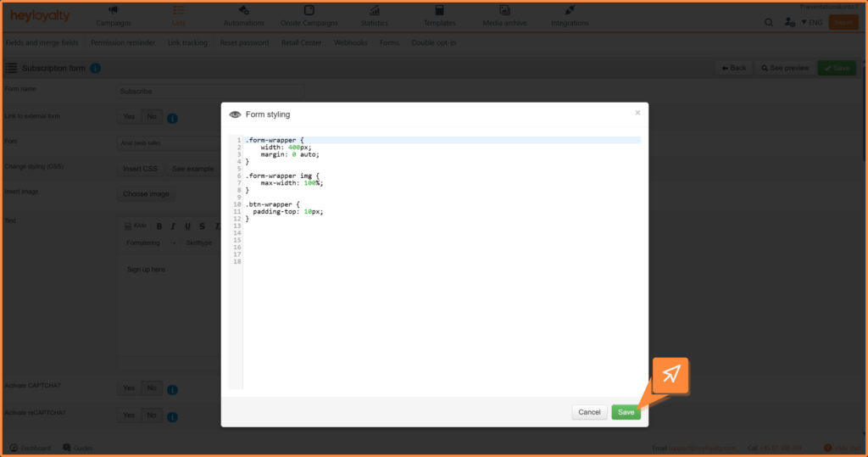Click inside the CSS code editor area
Screen dimensions: 868x457
441,305
